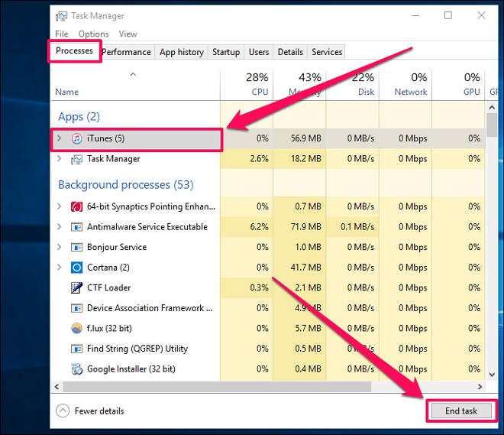Sort by the GPU column header
This screenshot has width=504, height=435.
(458, 85)
